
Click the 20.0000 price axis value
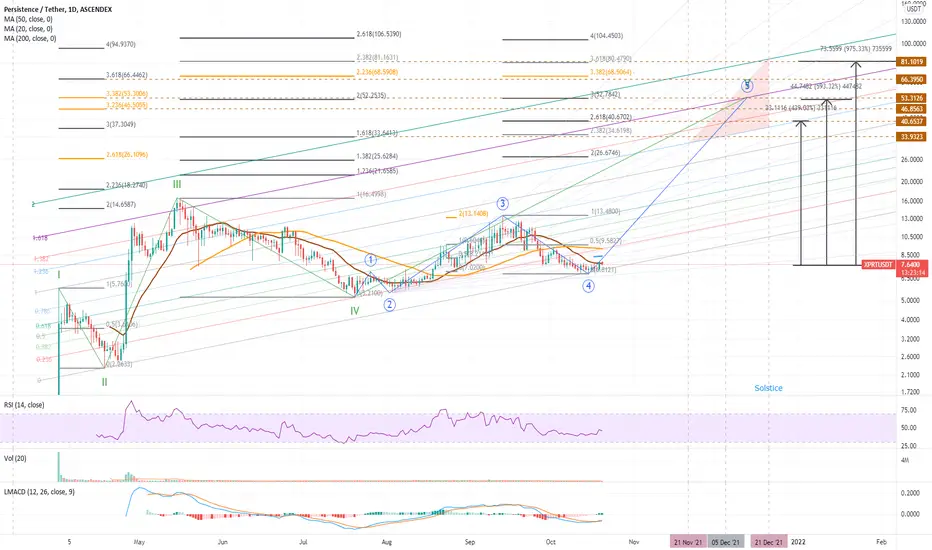tap(913, 182)
